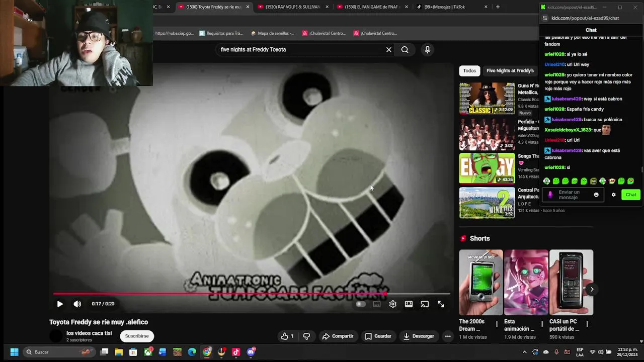The image size is (644, 362).
Task: Open the 'CASI un PC portátil' short
Action: click(x=571, y=282)
